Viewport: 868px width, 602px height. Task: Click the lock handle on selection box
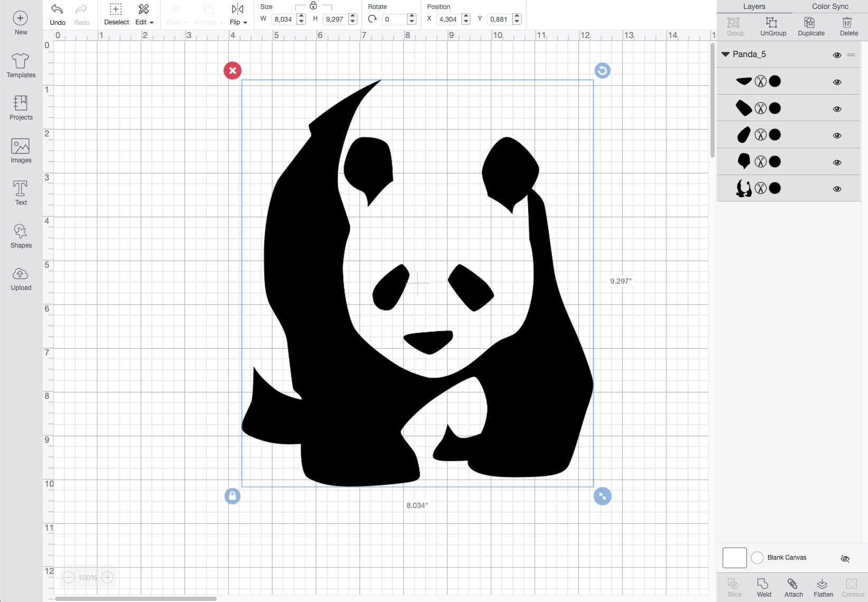point(232,496)
